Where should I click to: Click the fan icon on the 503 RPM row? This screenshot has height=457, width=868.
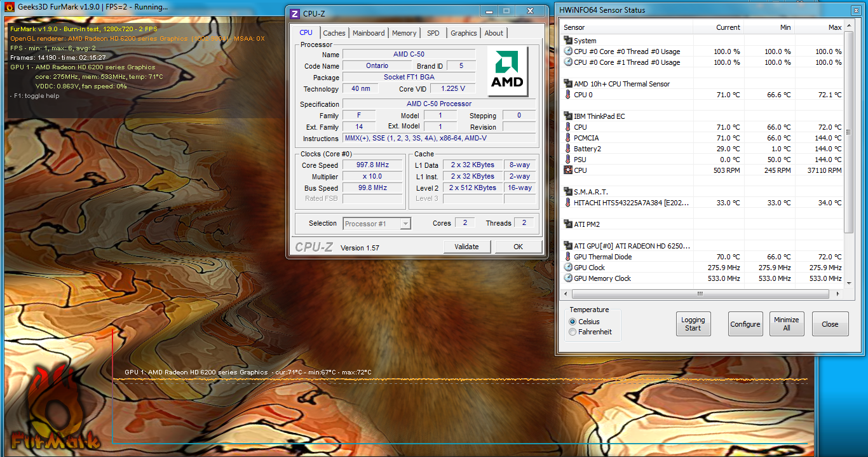click(568, 170)
